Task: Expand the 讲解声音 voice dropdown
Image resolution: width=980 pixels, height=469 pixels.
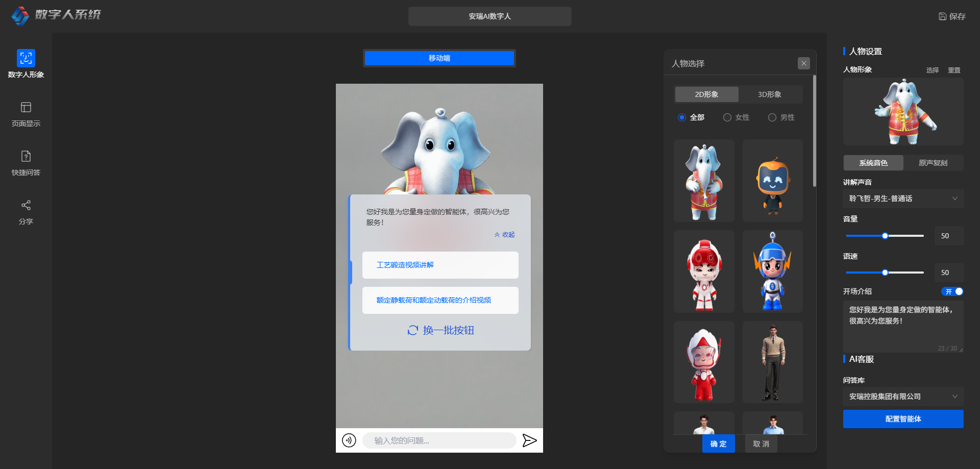Action: 902,199
